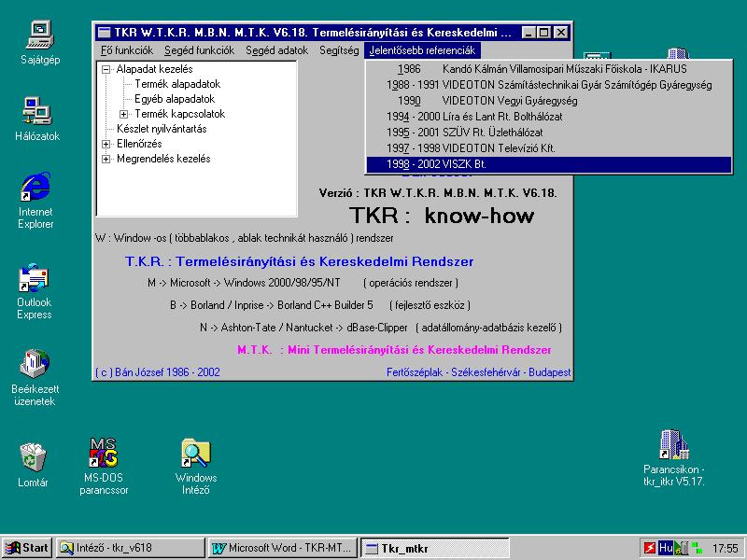The width and height of the screenshot is (747, 560).
Task: Select the Ellenőrzés tree label
Action: [139, 144]
